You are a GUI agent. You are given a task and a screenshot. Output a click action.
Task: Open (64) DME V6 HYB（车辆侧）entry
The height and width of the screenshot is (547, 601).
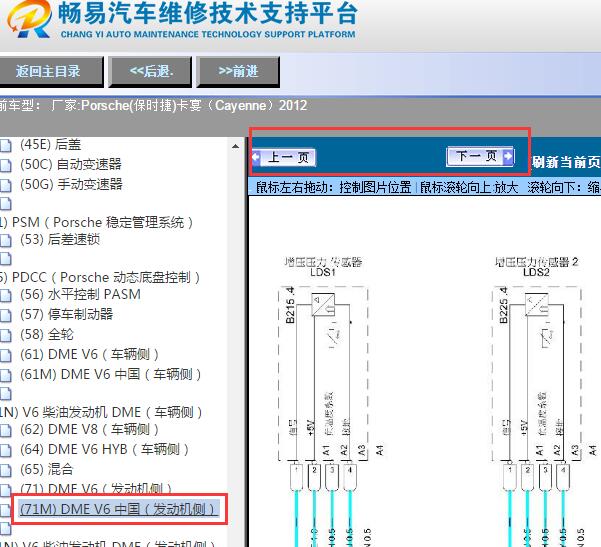pos(104,449)
